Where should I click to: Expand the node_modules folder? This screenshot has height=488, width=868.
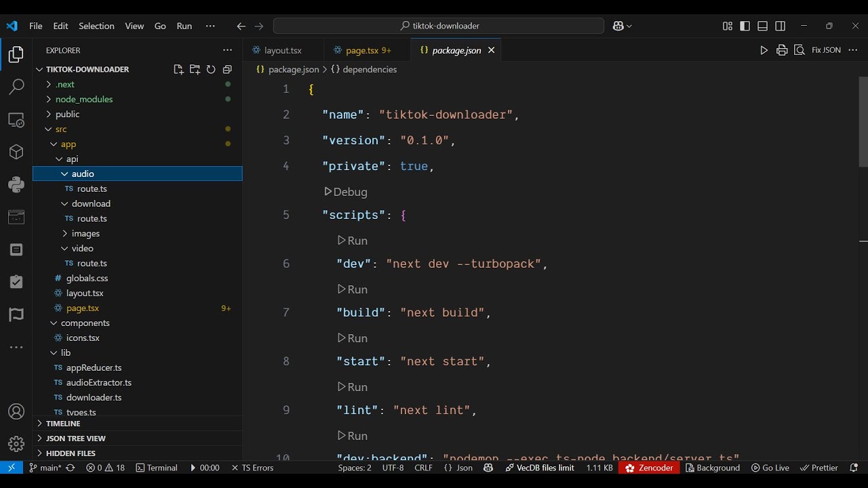coord(48,99)
